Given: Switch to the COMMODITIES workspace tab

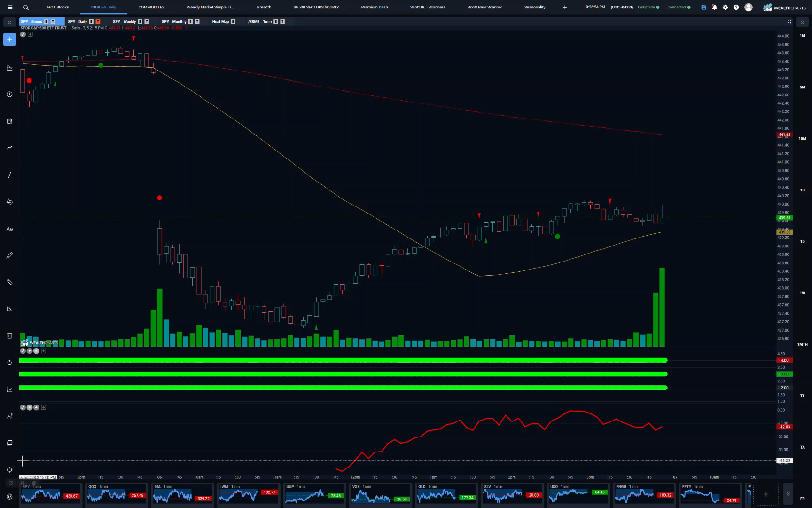Looking at the screenshot, I should [151, 7].
